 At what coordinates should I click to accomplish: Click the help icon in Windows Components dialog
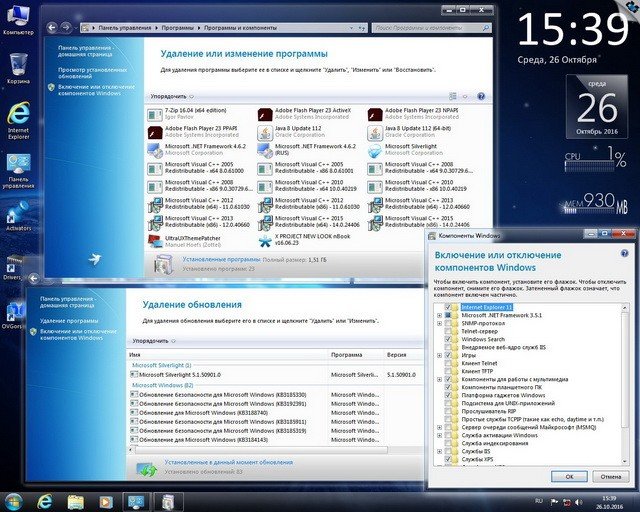click(x=624, y=254)
